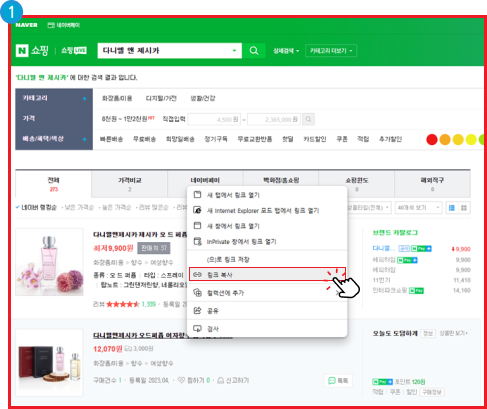Select the 전체 results tab
Viewport: 487px width, 409px height.
click(53, 184)
